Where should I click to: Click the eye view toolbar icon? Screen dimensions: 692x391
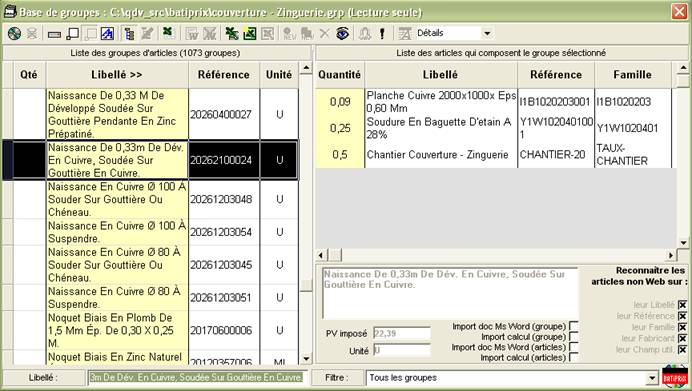[342, 34]
